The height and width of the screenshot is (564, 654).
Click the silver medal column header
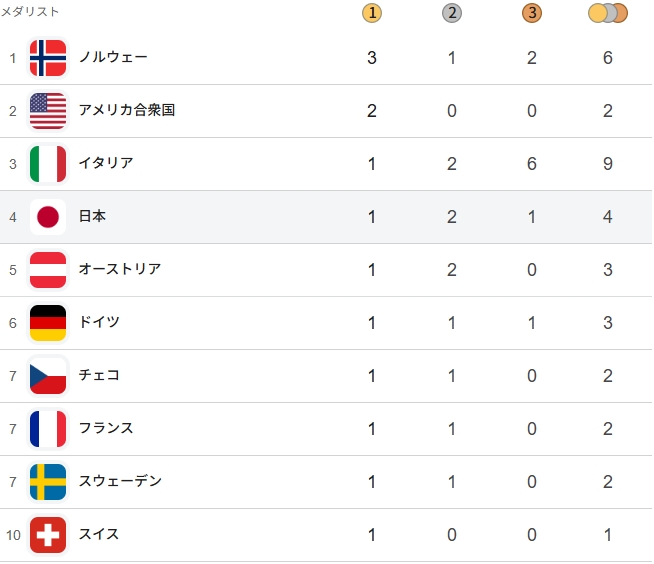452,13
